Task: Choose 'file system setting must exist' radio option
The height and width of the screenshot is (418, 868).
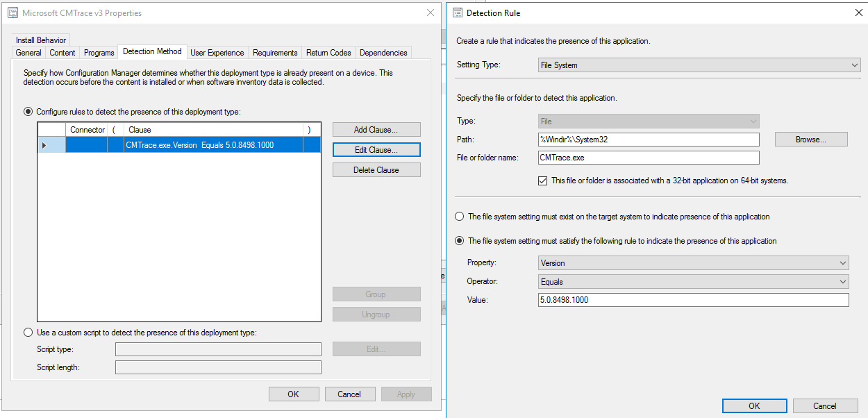Action: 459,217
